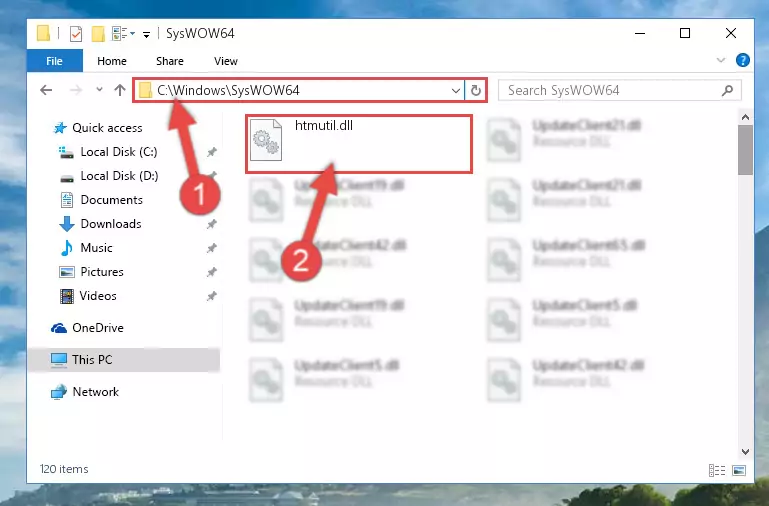
Task: Open Music in the navigation pane
Action: (96, 248)
